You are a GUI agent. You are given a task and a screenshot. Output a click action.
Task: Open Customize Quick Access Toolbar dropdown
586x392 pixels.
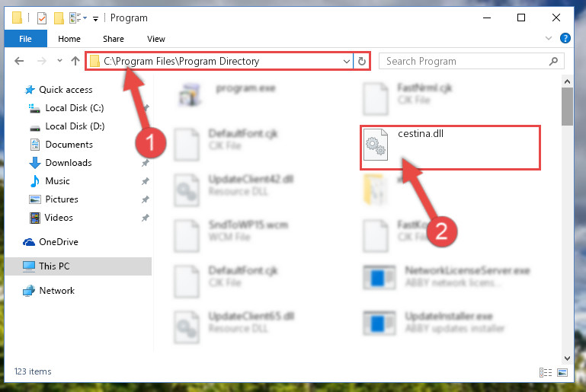[96, 19]
